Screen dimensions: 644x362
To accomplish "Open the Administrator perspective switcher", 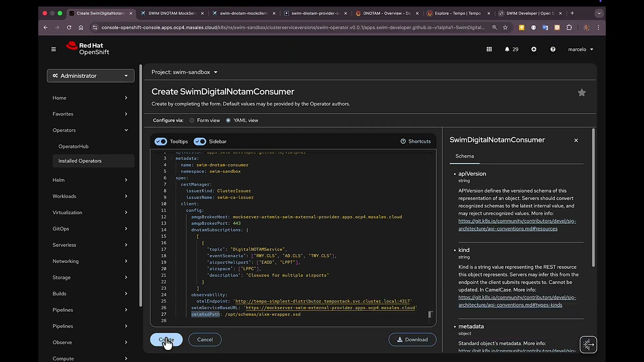I will (x=91, y=76).
